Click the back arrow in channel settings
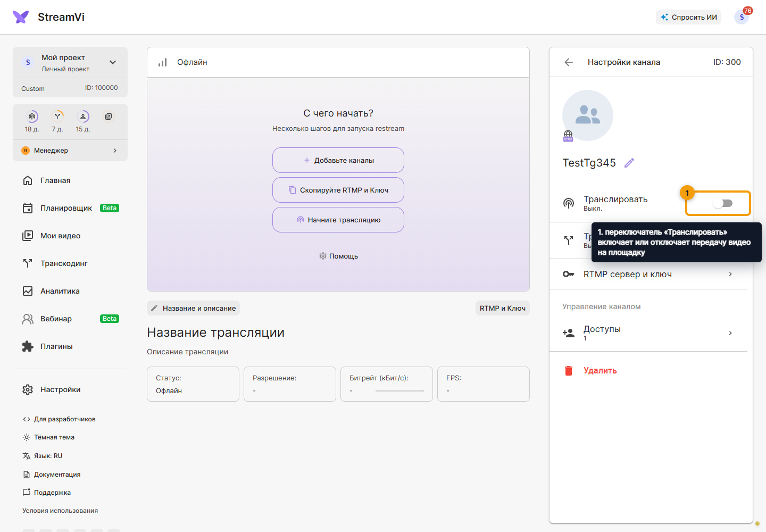The width and height of the screenshot is (766, 532). click(569, 62)
